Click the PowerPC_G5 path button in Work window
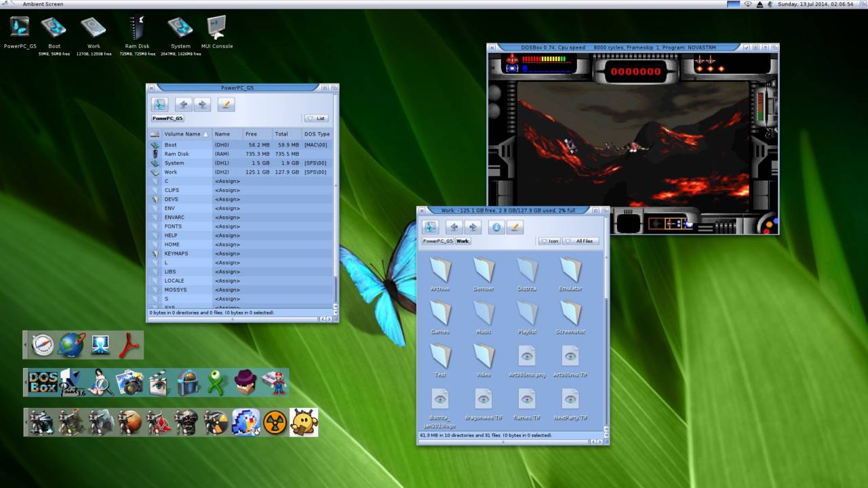This screenshot has width=868, height=488. pos(438,241)
